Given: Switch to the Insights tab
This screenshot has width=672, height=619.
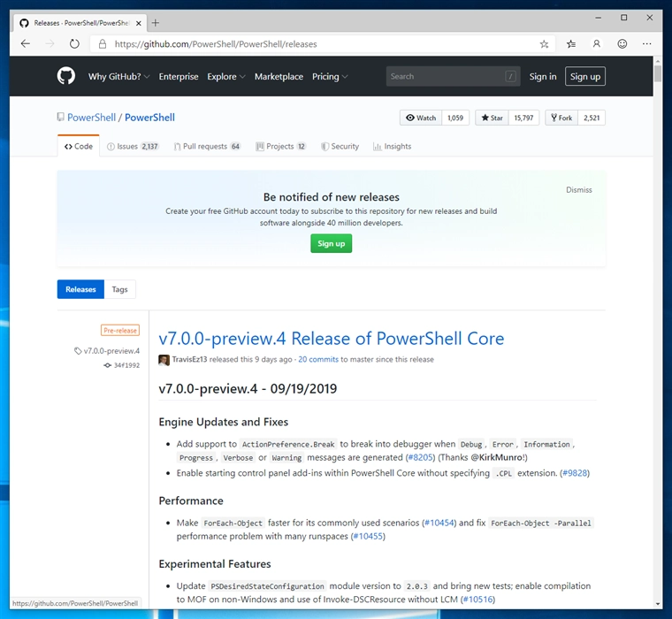Looking at the screenshot, I should coord(392,146).
